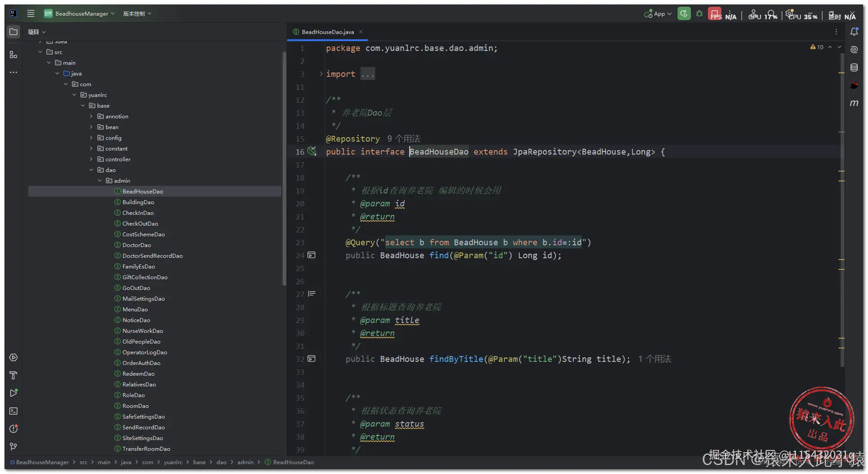Jump to previous highlighted problem arrow

point(830,47)
